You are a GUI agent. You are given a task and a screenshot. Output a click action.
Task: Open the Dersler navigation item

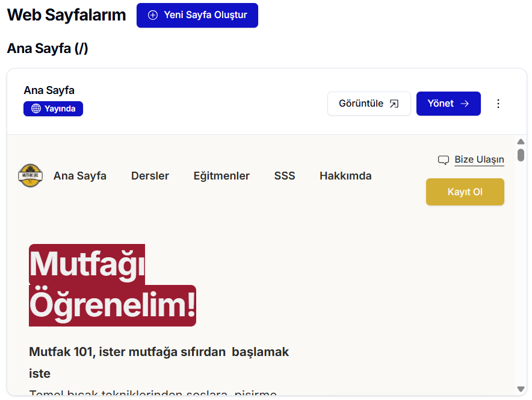pyautogui.click(x=150, y=176)
